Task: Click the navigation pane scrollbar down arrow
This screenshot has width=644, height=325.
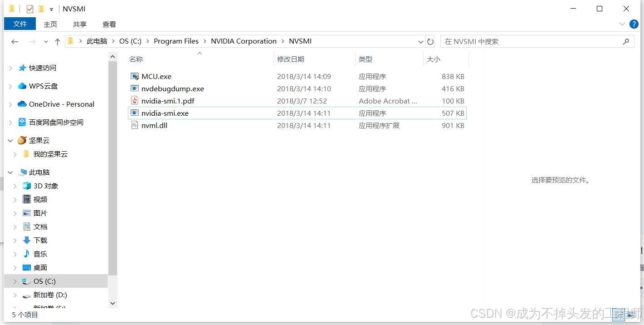Action: 113,303
